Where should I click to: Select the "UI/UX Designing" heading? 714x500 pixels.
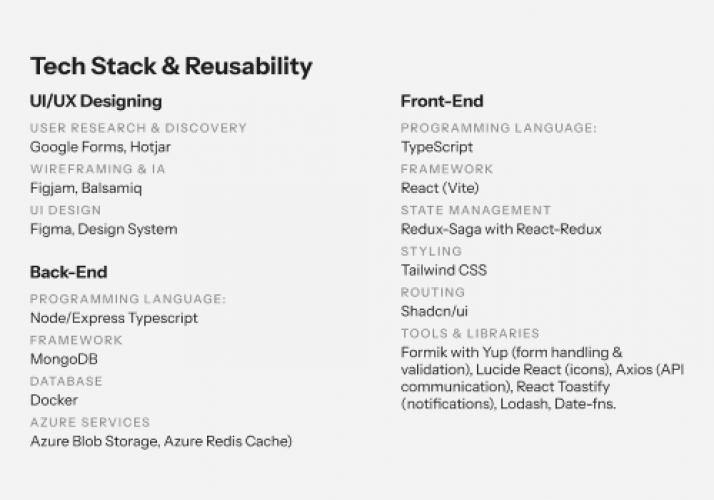[96, 101]
